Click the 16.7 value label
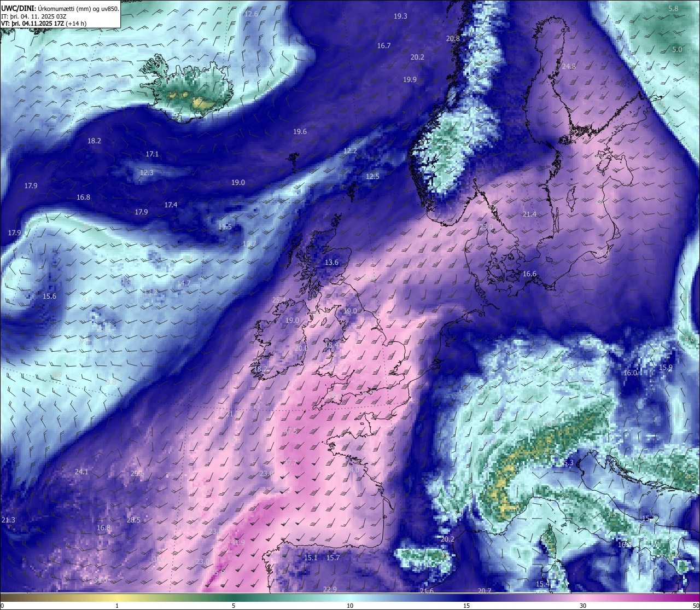This screenshot has width=700, height=610. pyautogui.click(x=384, y=46)
